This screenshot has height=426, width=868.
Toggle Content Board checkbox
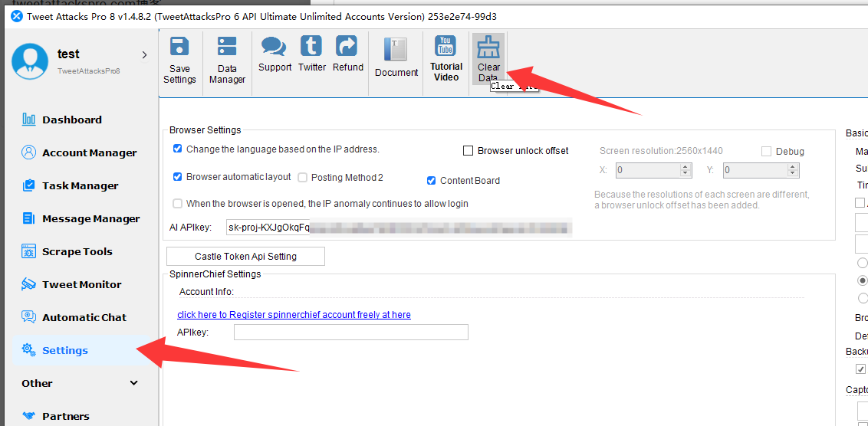coord(431,180)
